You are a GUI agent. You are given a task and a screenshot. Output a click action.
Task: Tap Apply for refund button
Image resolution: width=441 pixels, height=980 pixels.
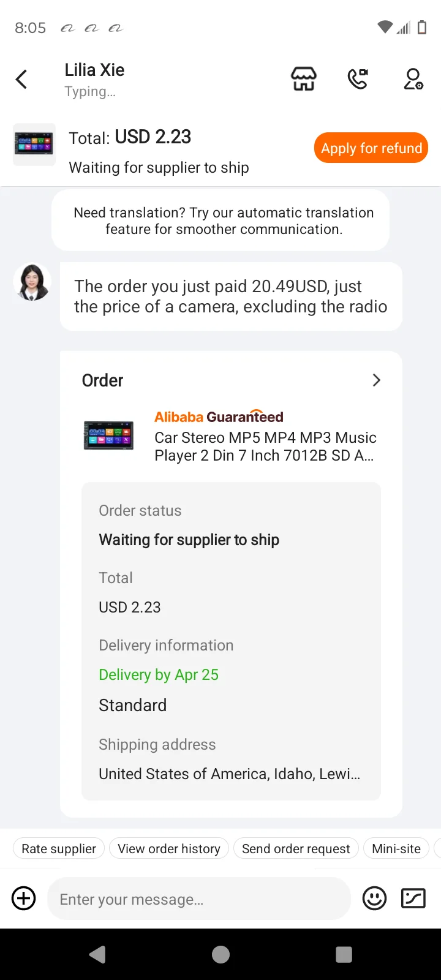[x=371, y=148]
